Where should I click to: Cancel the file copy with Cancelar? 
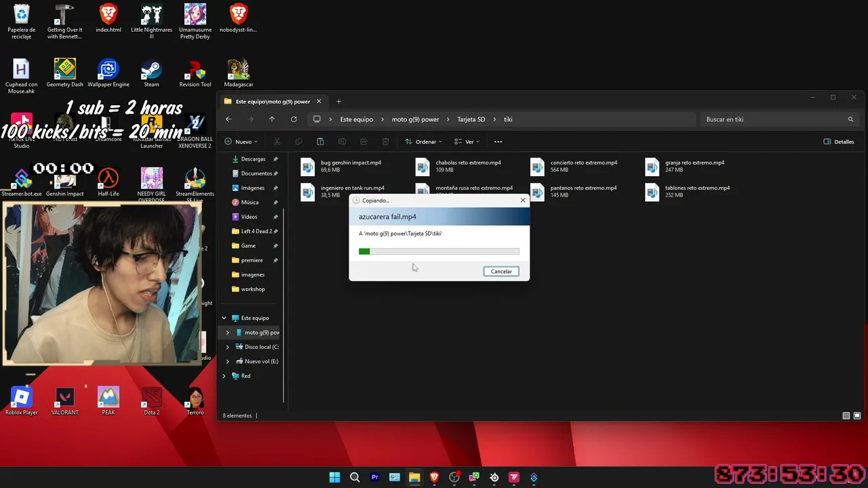[501, 271]
